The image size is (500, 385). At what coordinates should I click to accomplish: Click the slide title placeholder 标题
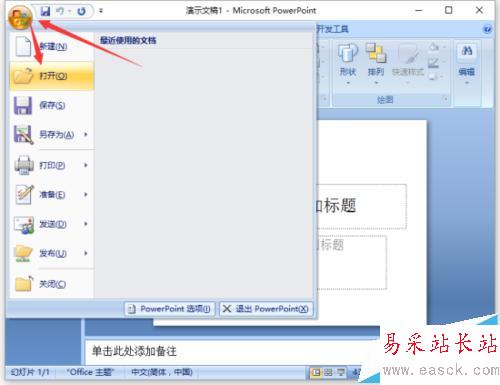point(362,206)
